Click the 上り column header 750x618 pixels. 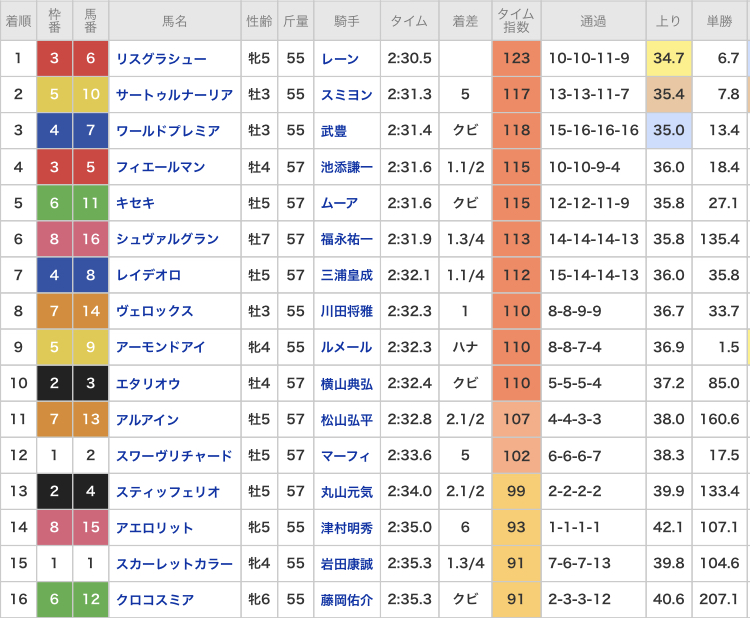coord(669,21)
